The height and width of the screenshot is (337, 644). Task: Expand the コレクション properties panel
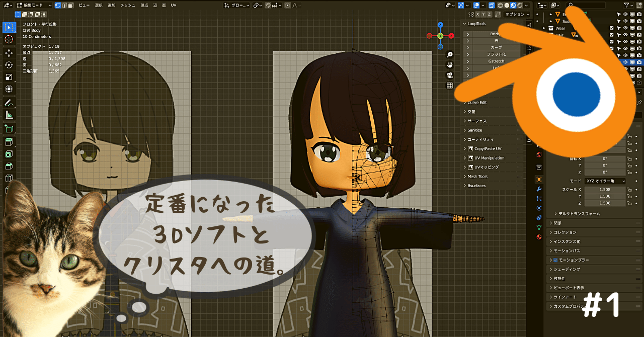click(x=595, y=232)
